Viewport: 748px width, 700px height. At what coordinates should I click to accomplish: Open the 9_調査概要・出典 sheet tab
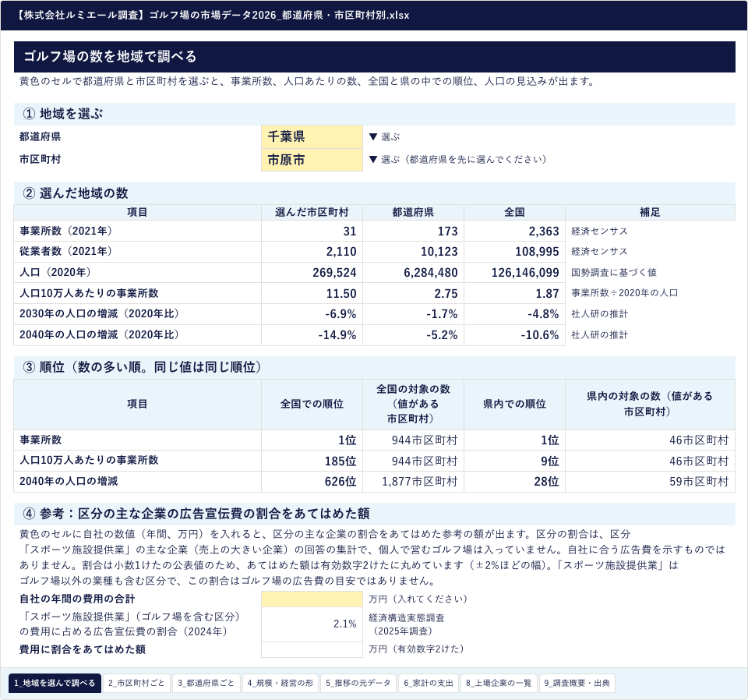(577, 683)
